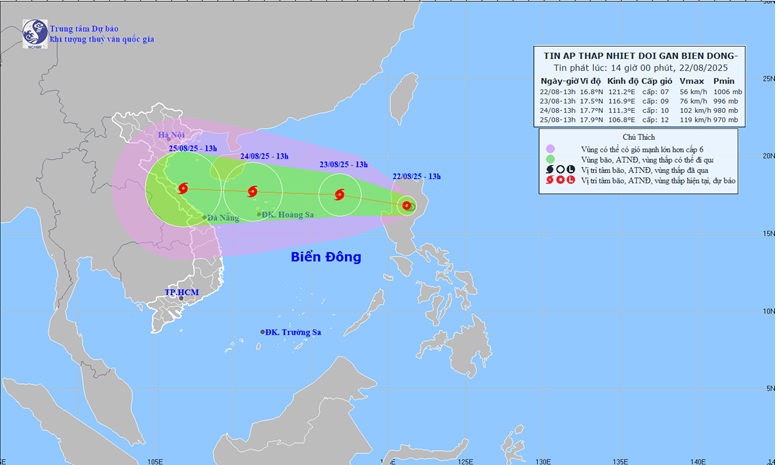This screenshot has height=465, width=776.
Task: Select the 24/08/25 storm position icon
Action: pos(250,191)
